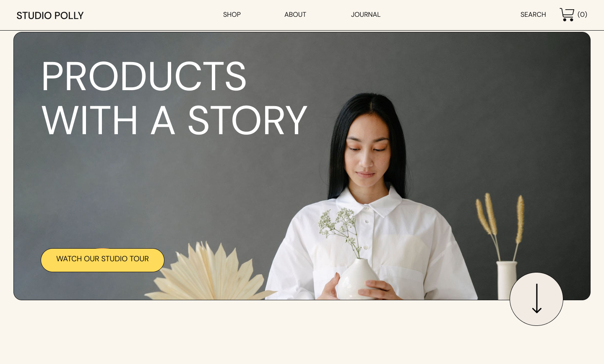604x364 pixels.
Task: Open the shopping cart icon
Action: pyautogui.click(x=567, y=15)
